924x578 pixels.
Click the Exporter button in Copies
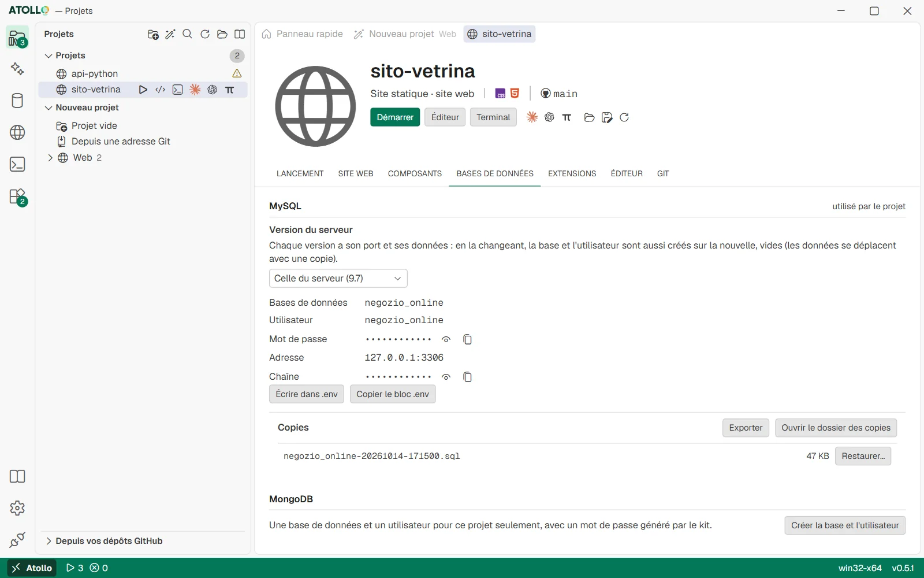click(746, 428)
